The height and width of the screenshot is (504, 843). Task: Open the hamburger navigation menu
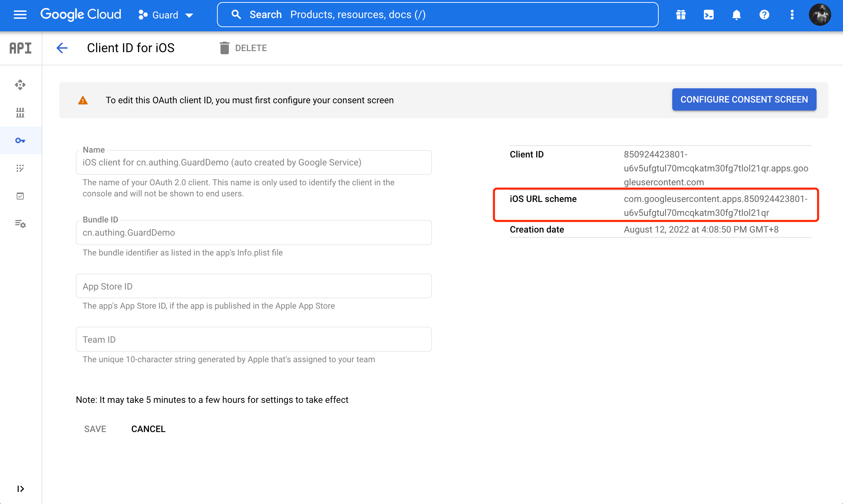(20, 15)
